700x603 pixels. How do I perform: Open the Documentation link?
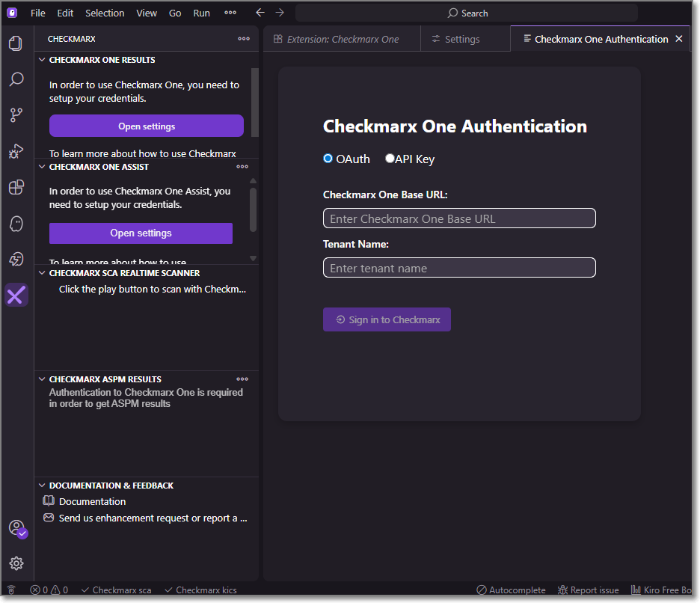pos(92,502)
